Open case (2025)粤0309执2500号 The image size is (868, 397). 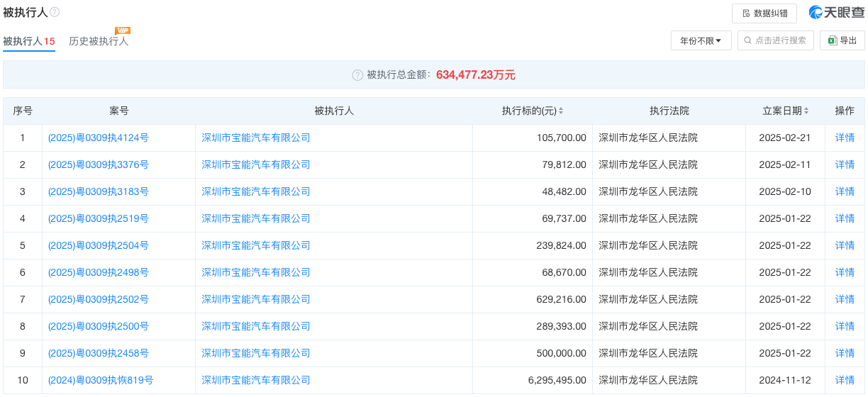coord(99,326)
